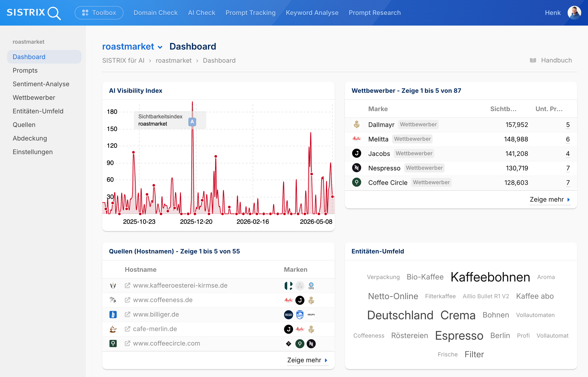Open Domain Check in top navigation
Viewport: 588px width, 377px height.
tap(156, 13)
